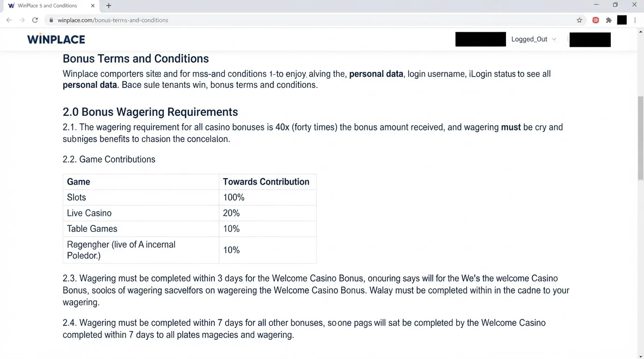The width and height of the screenshot is (644, 359).
Task: Close the WinPlace tab
Action: tap(93, 6)
